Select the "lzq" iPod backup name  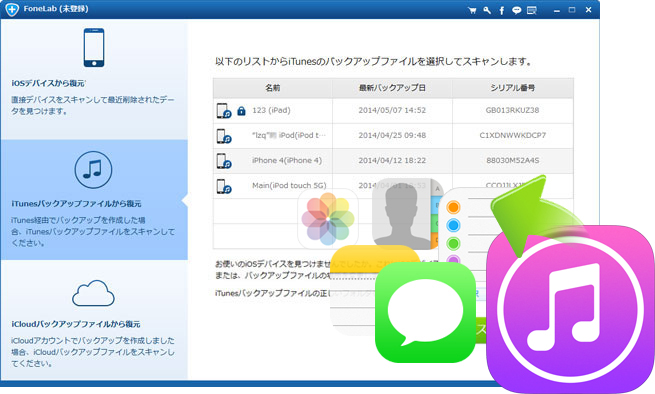(x=289, y=135)
